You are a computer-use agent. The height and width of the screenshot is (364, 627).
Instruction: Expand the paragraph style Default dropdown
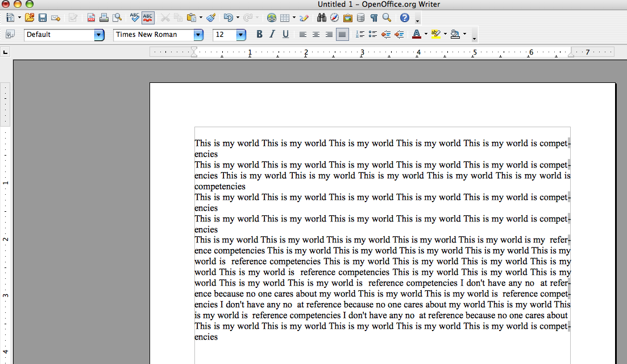pos(99,35)
